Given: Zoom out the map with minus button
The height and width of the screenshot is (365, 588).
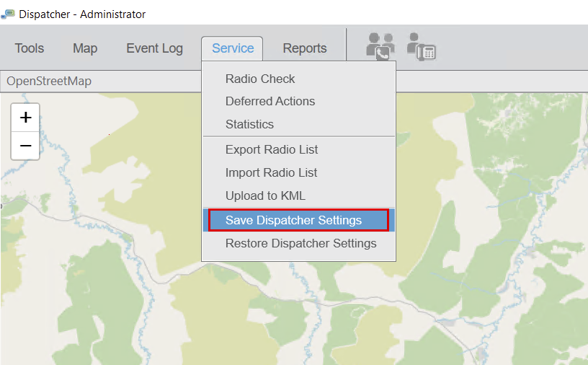Looking at the screenshot, I should pyautogui.click(x=25, y=146).
